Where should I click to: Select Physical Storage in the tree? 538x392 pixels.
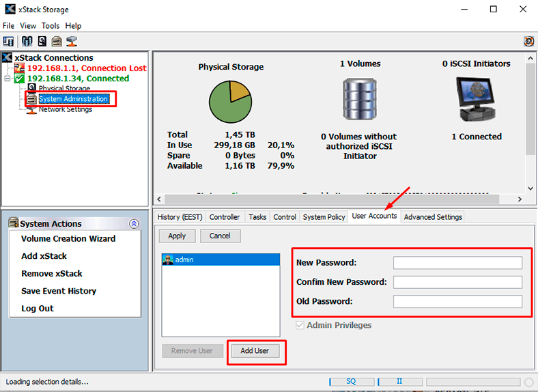(64, 88)
